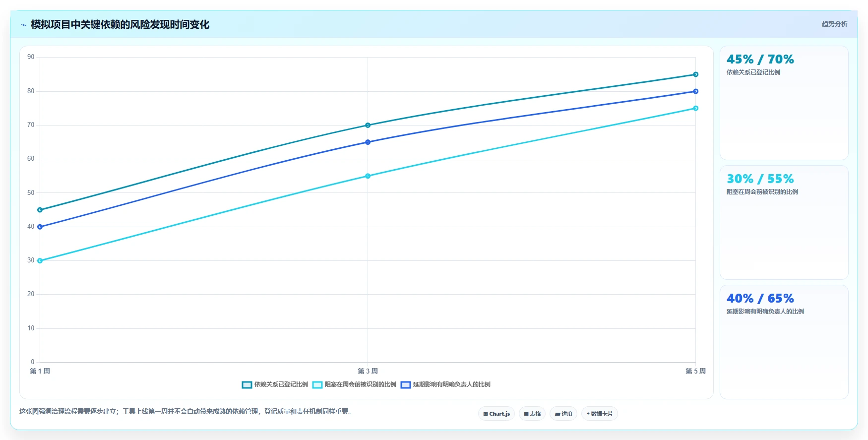The image size is (868, 440).
Task: Click the 表格 tag chip
Action: pos(532,414)
